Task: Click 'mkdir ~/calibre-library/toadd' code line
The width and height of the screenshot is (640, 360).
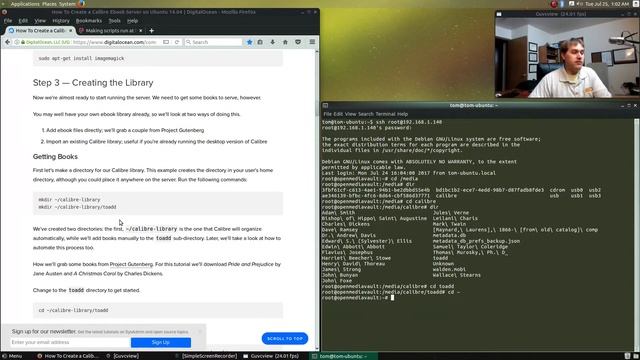Action: pyautogui.click(x=77, y=207)
